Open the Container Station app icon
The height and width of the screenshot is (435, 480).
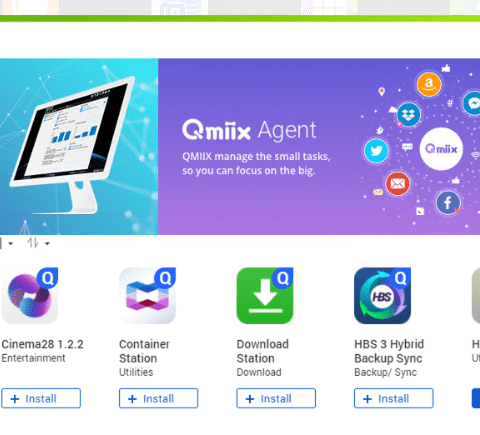coord(147,296)
